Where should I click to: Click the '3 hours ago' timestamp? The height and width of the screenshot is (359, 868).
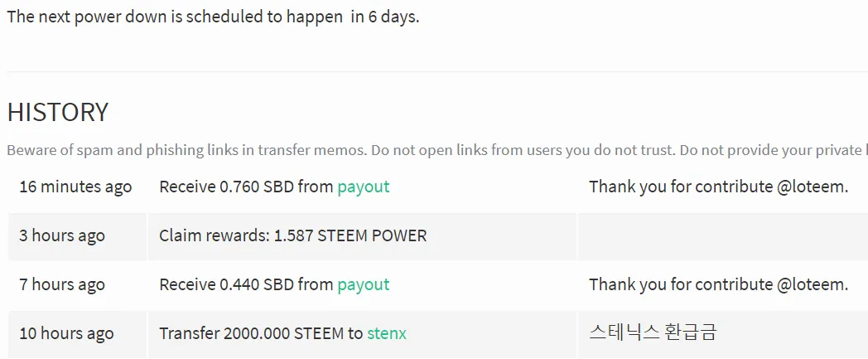point(62,236)
